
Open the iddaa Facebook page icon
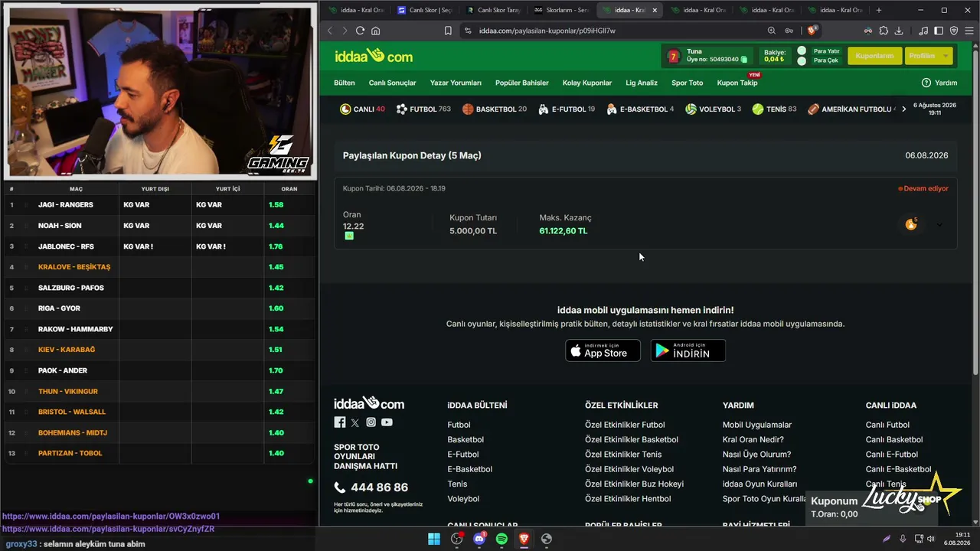point(340,422)
